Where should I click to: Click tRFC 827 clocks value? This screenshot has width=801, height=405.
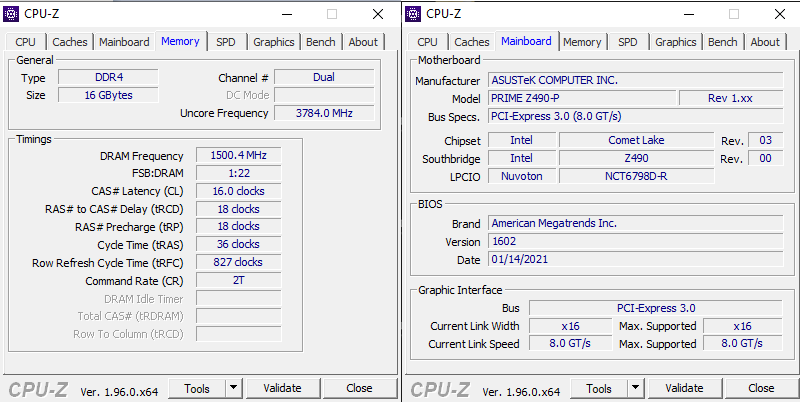click(239, 262)
